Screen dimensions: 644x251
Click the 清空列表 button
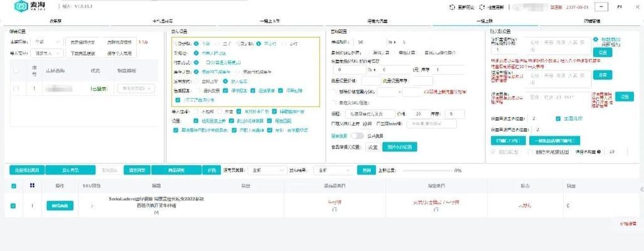pos(137,169)
